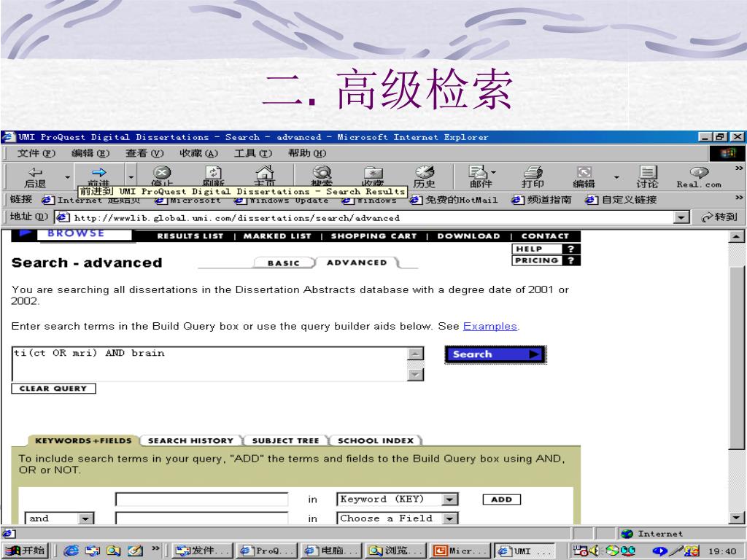Open the SHOPPING CART navigation link

(373, 236)
